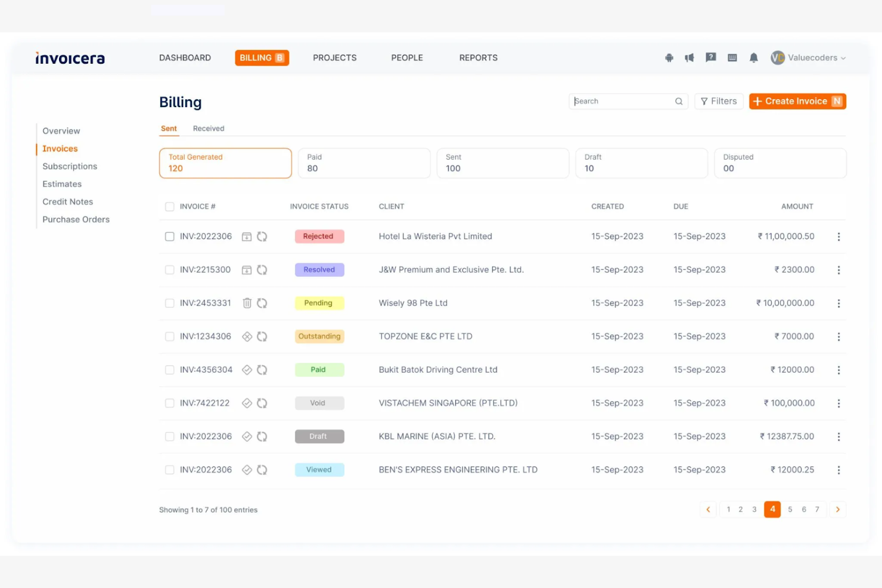This screenshot has height=588, width=882.
Task: Open Credit Notes in the sidebar
Action: coord(67,201)
